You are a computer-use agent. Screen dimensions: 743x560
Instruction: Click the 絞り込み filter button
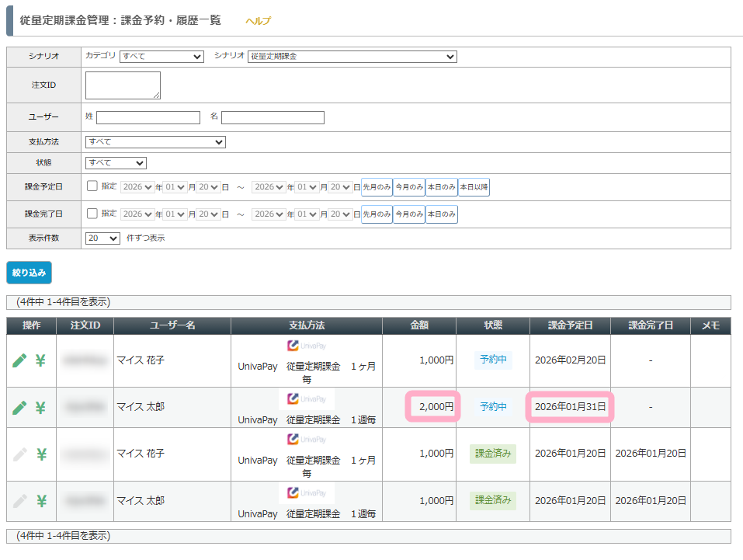(29, 273)
